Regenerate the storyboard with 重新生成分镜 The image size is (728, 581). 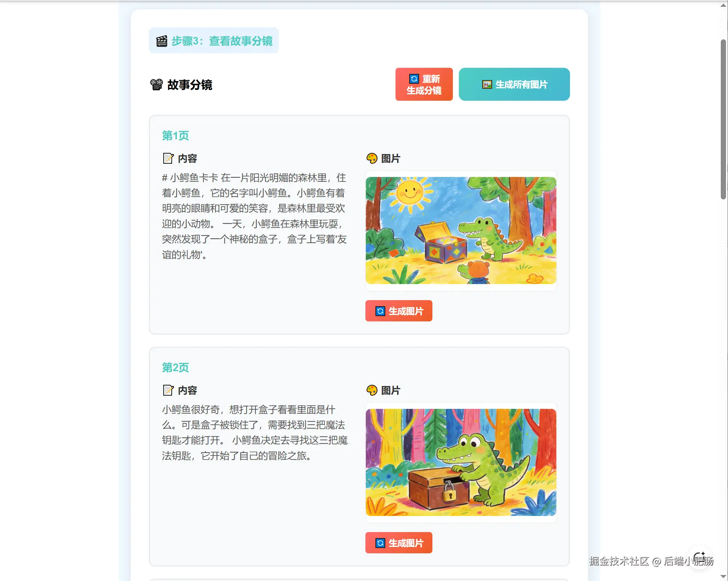click(424, 84)
